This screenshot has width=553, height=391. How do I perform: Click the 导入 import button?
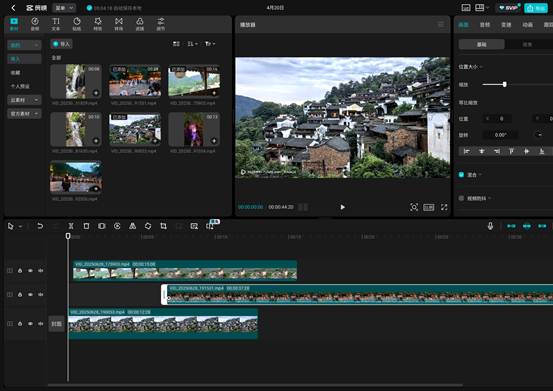[x=61, y=44]
